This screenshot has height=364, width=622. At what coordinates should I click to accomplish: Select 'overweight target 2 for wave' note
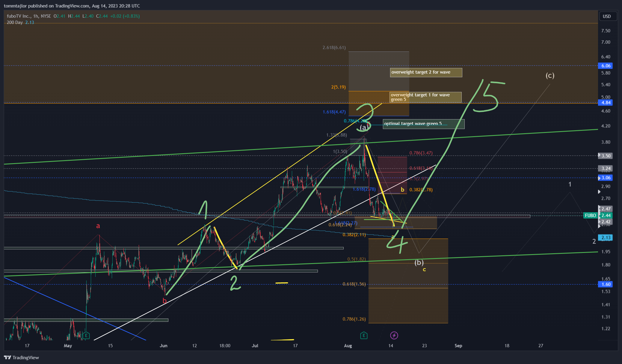coord(426,72)
